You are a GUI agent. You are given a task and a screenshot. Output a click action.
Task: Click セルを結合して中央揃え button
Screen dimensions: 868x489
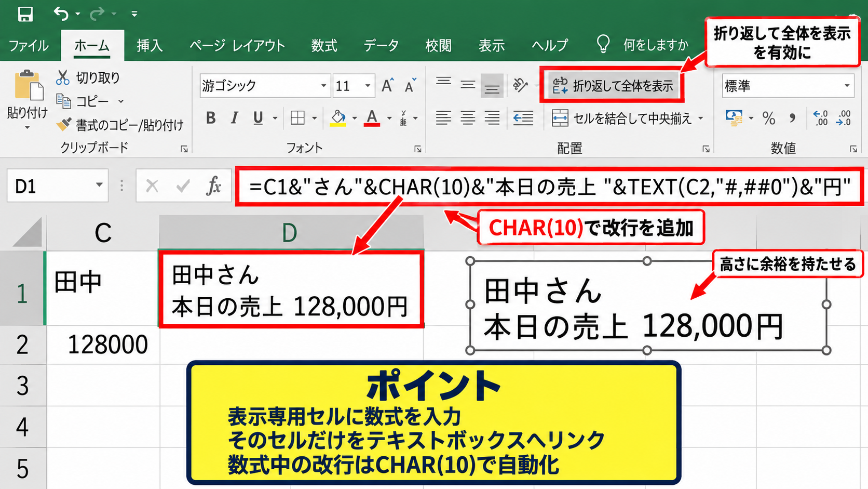point(622,118)
